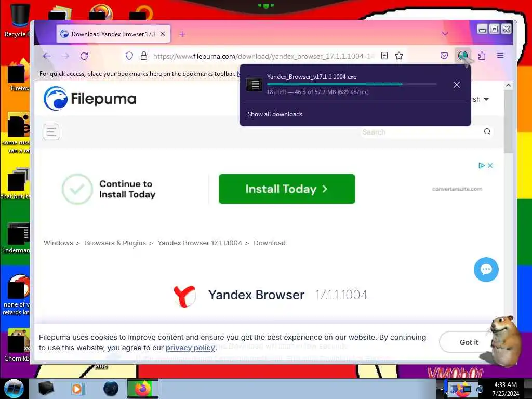Viewport: 532px width, 399px height.
Task: Close the advertisement with X
Action: pyautogui.click(x=490, y=166)
